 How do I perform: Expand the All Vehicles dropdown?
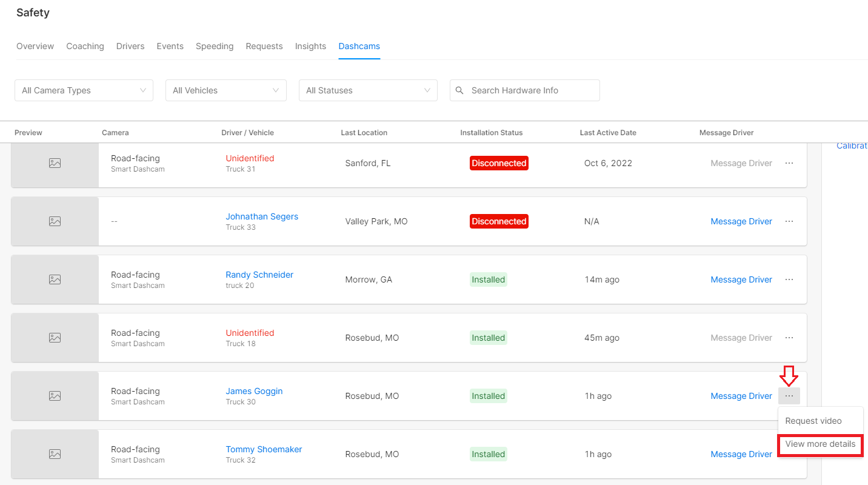225,90
